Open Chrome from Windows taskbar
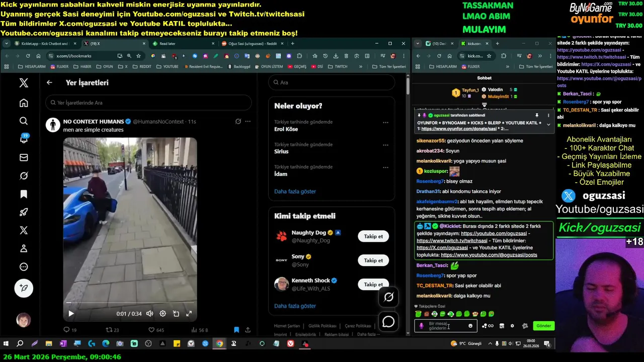This screenshot has height=362, width=644. 219,344
